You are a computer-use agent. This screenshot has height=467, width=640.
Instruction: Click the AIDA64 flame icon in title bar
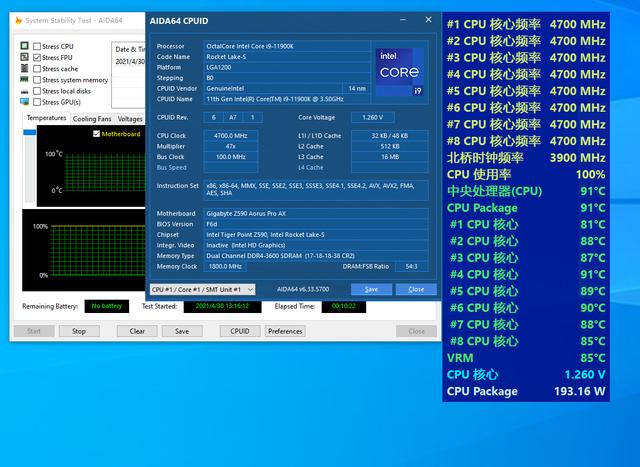pyautogui.click(x=18, y=20)
